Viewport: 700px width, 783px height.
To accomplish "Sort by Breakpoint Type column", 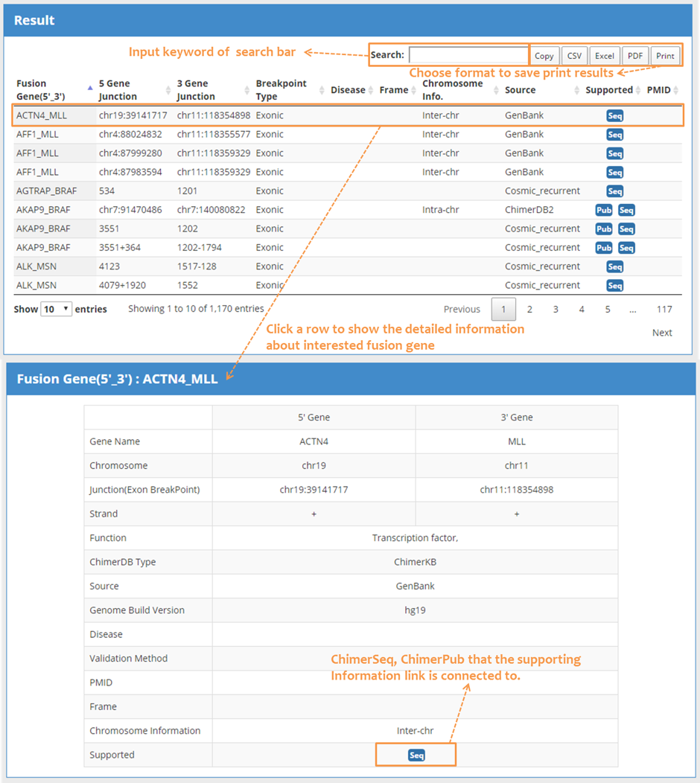I will (290, 90).
